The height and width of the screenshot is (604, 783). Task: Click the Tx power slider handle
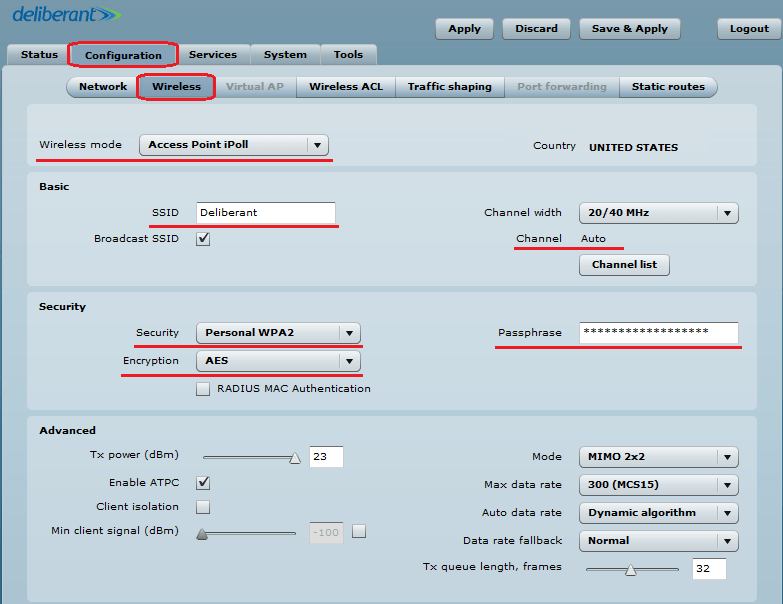pos(295,458)
